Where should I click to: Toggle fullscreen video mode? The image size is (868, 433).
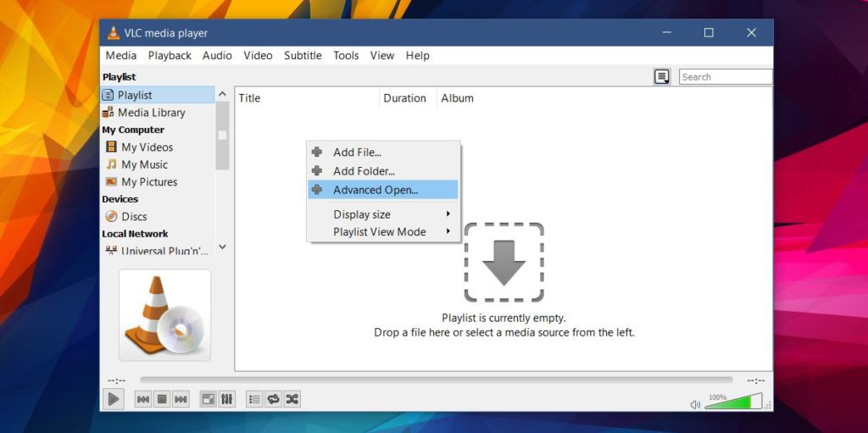click(x=209, y=398)
